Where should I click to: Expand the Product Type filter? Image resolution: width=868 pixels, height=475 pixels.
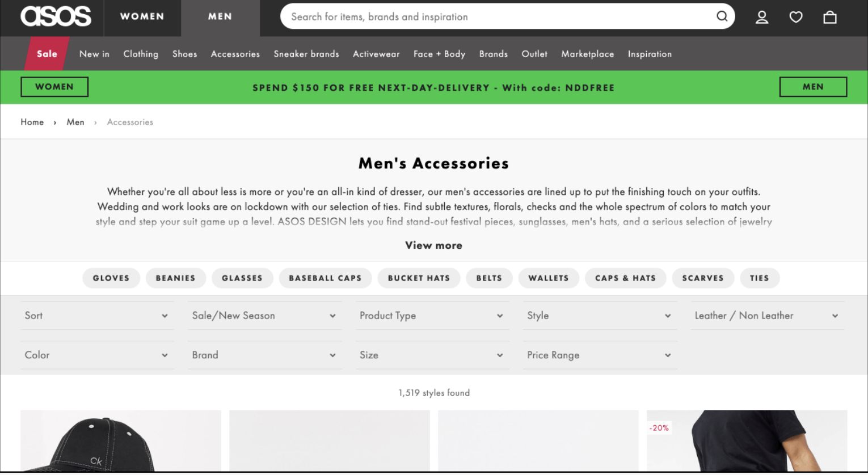[432, 316]
